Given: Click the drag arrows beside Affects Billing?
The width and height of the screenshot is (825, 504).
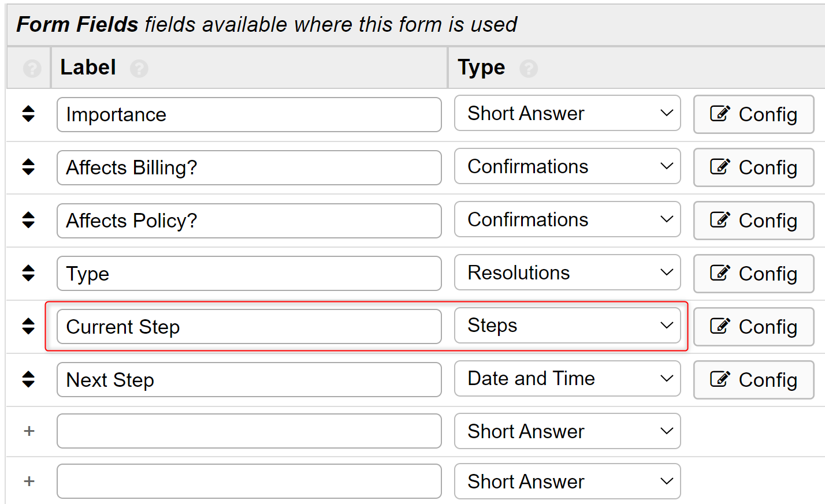Looking at the screenshot, I should [x=28, y=167].
